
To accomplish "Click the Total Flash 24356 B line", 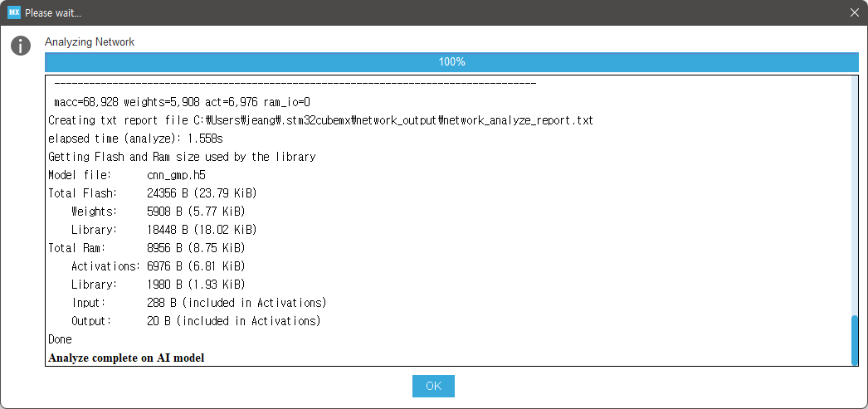I will click(152, 193).
